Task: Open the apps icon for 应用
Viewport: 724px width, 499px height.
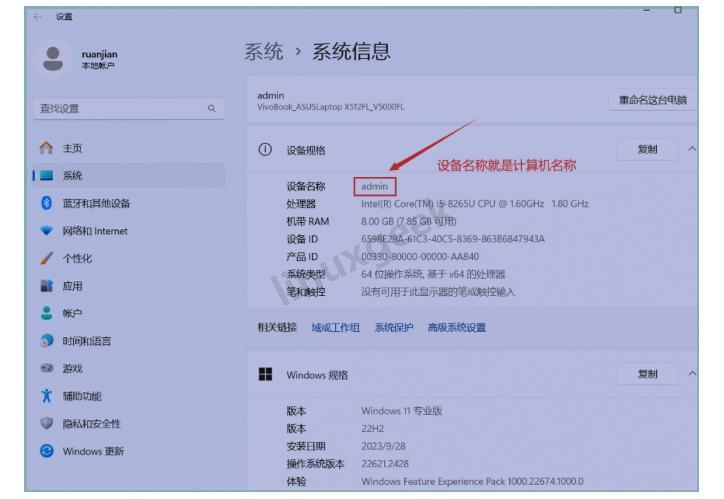Action: point(46,286)
